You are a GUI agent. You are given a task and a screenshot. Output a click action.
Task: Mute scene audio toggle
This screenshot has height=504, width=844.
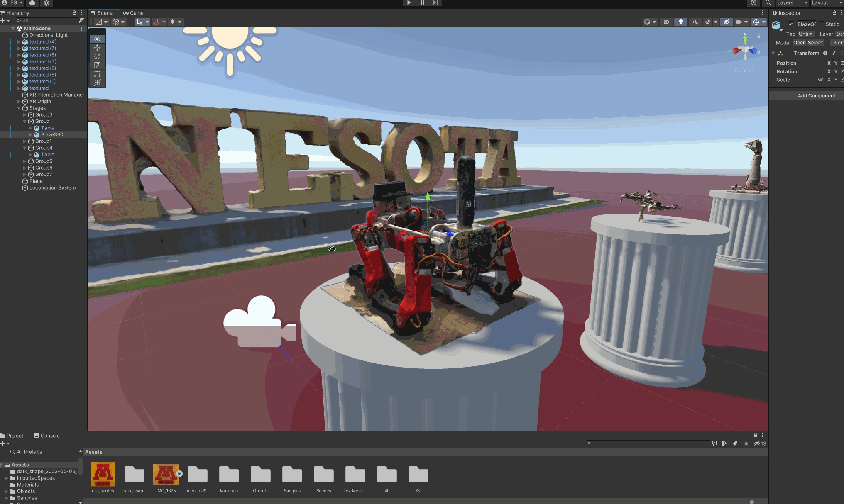coord(695,22)
